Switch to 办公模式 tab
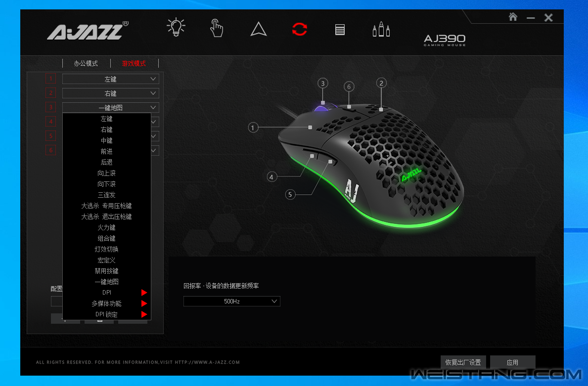The image size is (588, 386). point(86,63)
